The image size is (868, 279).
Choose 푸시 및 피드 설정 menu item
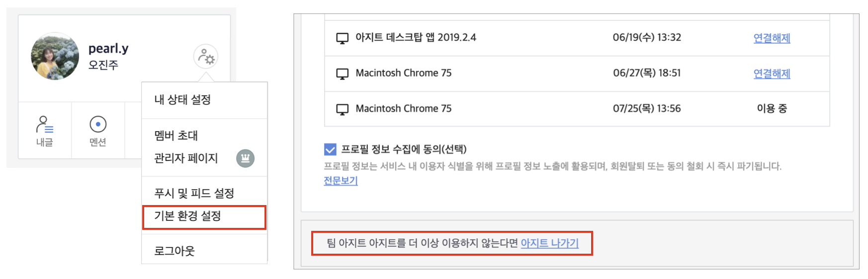pyautogui.click(x=194, y=193)
